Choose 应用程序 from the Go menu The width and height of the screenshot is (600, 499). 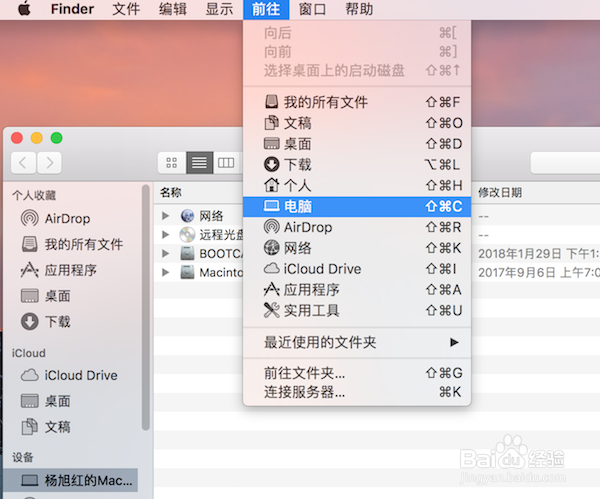(x=357, y=290)
